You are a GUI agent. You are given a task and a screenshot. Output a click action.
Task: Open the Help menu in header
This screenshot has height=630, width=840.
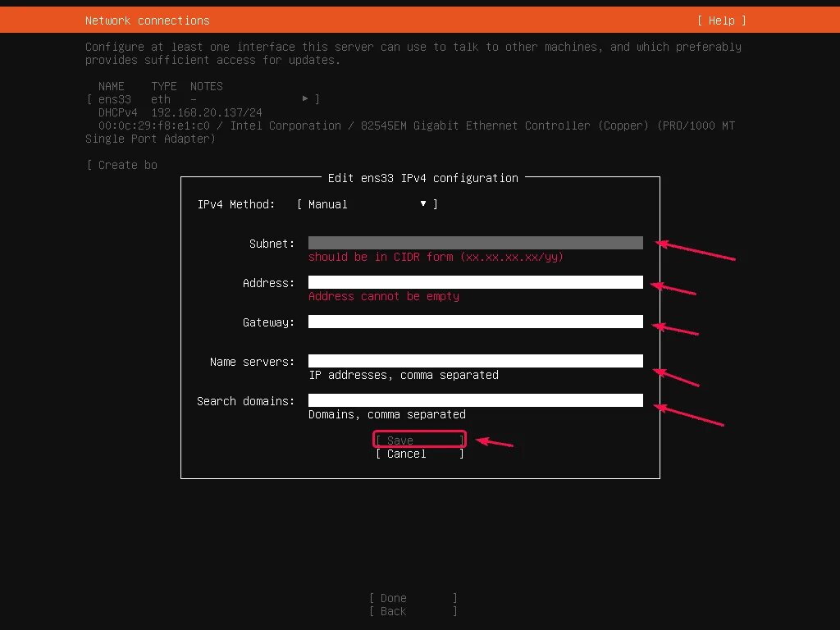click(x=721, y=21)
